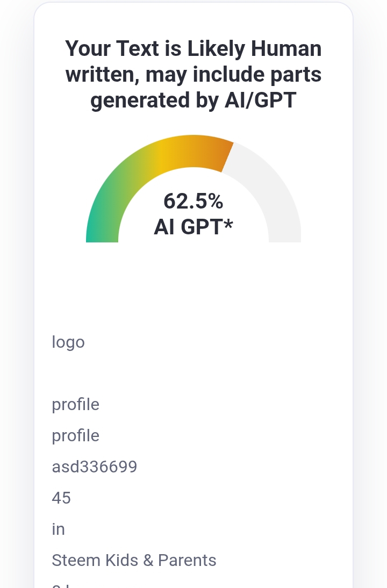387x588 pixels.
Task: Select the second "profile" text line
Action: pos(75,436)
